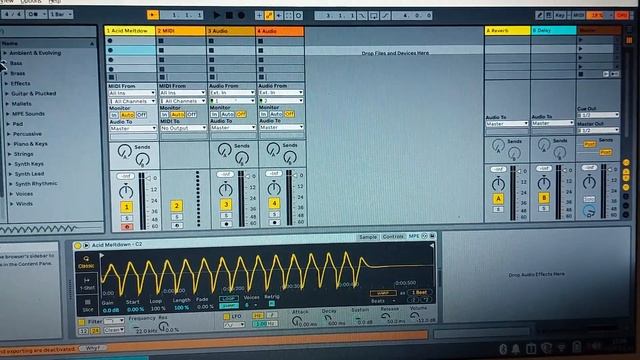This screenshot has width=640, height=360.
Task: Toggle Draw Mode pencil icon
Action: tap(540, 15)
